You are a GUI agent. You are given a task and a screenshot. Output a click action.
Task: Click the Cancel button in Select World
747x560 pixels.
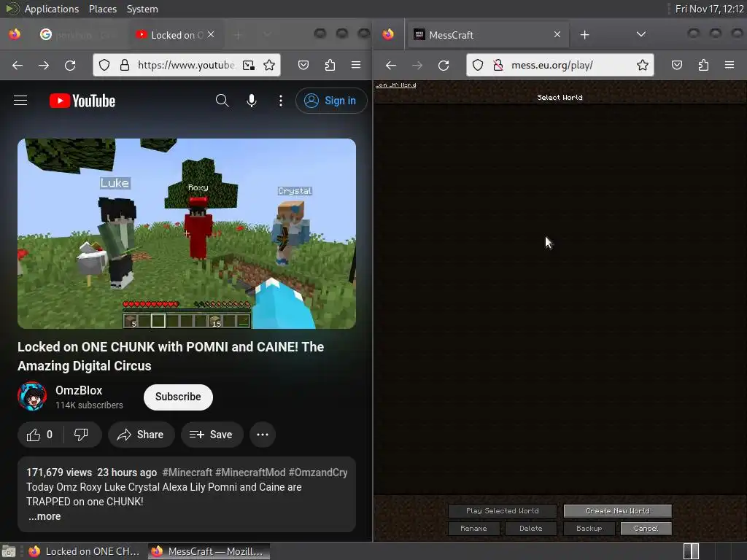click(646, 529)
